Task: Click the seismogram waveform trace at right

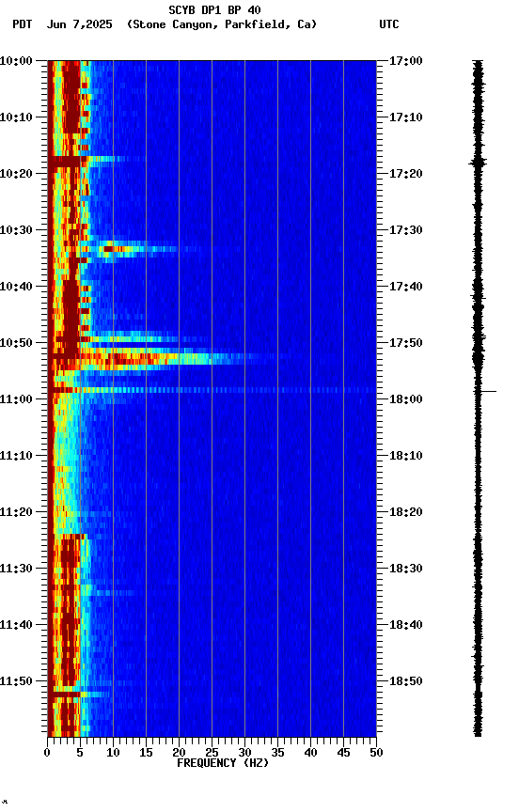Action: click(478, 398)
